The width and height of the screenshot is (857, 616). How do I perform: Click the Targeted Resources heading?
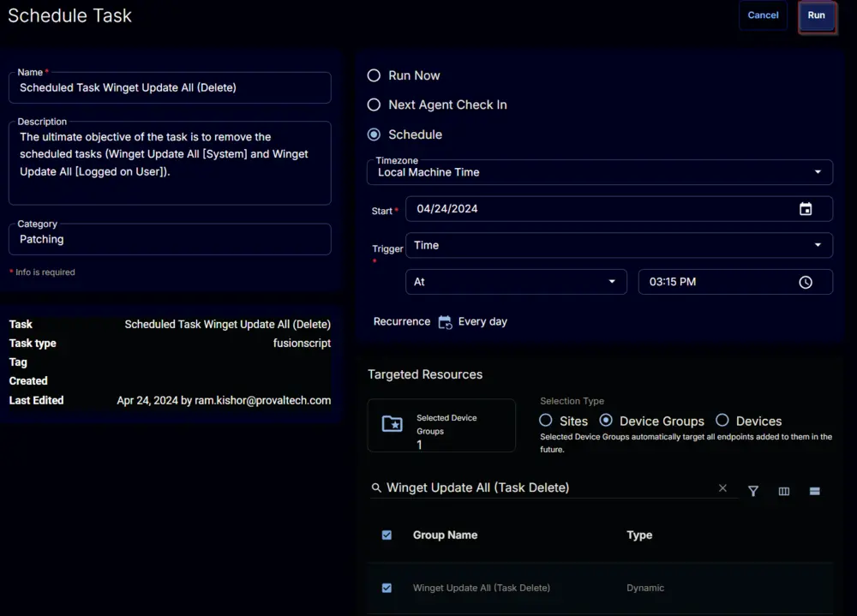pos(425,374)
